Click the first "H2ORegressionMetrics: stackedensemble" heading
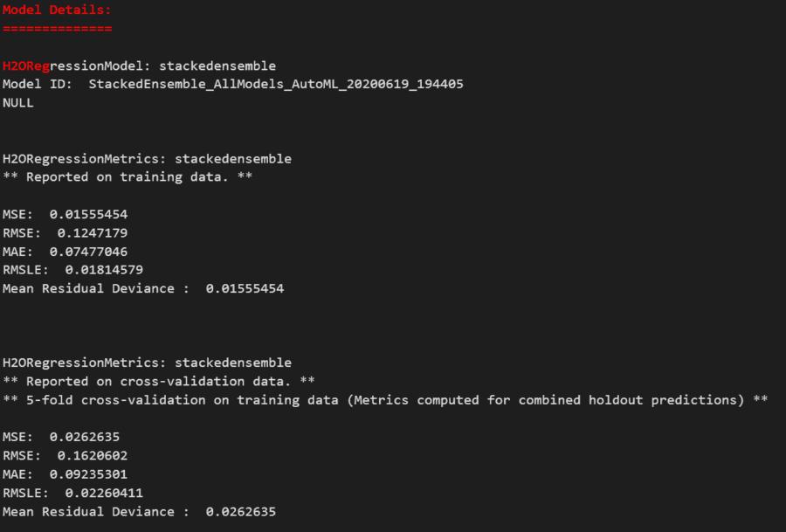This screenshot has width=786, height=532. pos(147,158)
